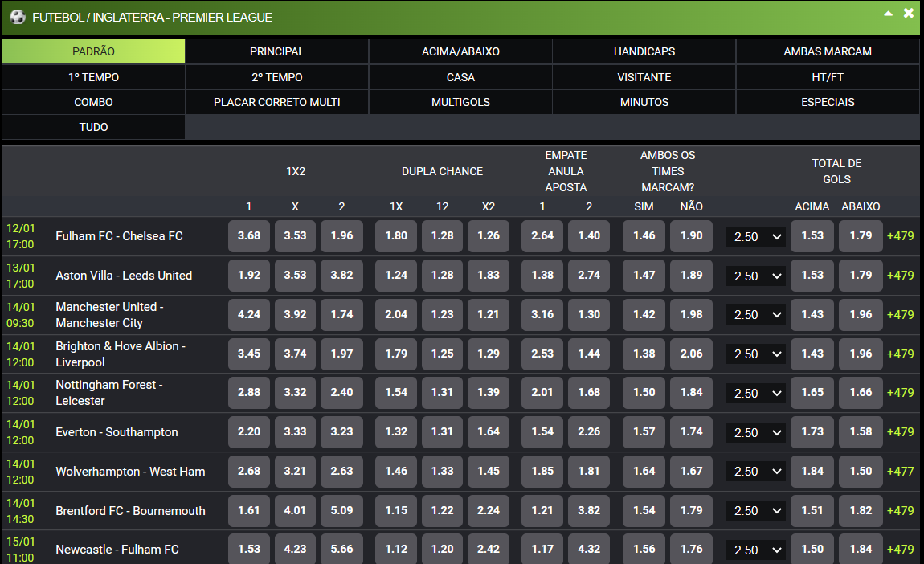Open the goals line dropdown for Brighton - Liverpool
Image resolution: width=924 pixels, height=564 pixels.
click(x=757, y=354)
